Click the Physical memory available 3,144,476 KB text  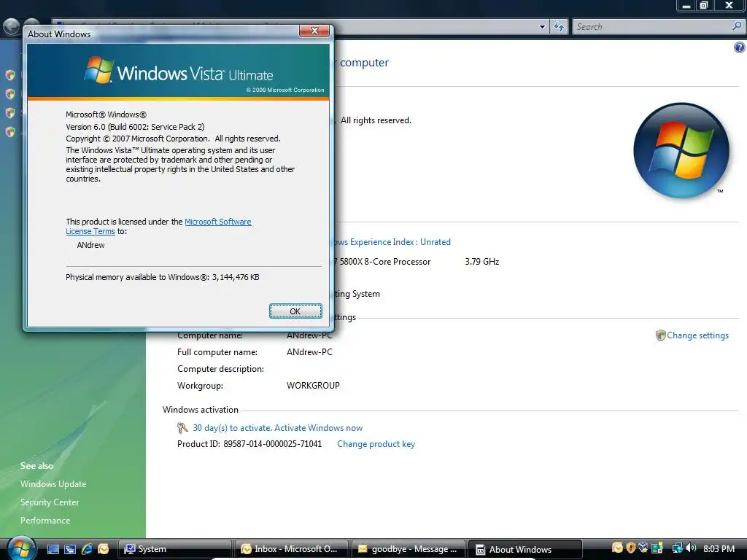163,277
